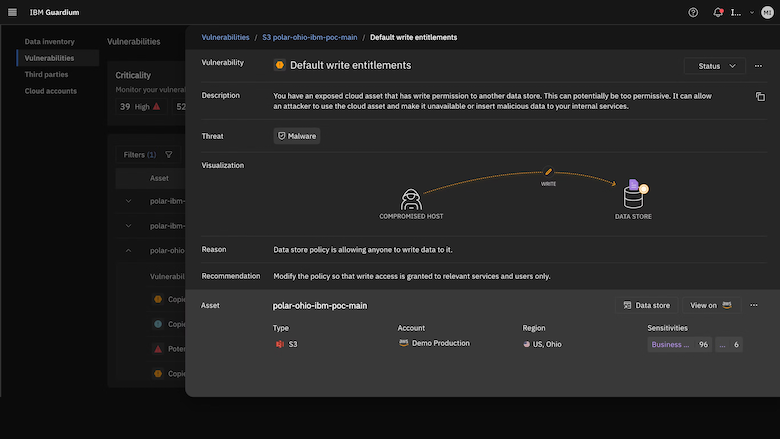This screenshot has height=439, width=780.
Task: Select the Data Store icon in visualization
Action: pyautogui.click(x=633, y=194)
